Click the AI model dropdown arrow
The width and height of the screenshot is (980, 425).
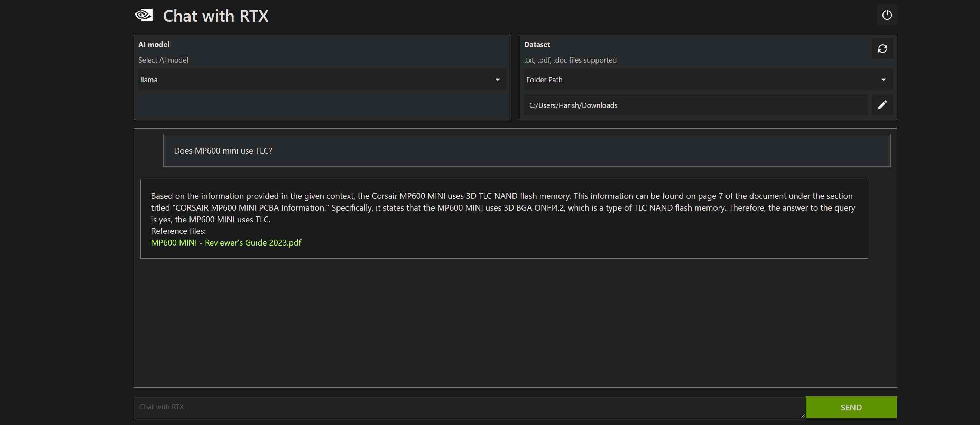click(498, 80)
